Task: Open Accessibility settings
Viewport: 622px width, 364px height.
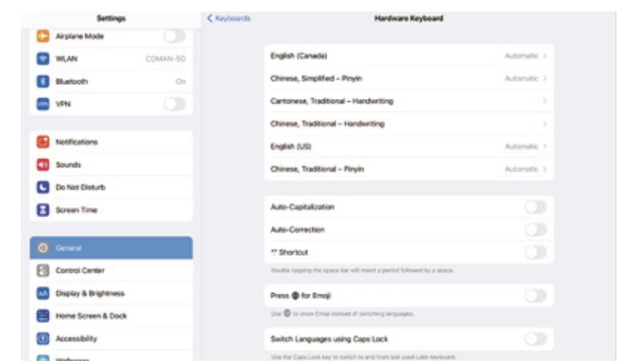Action: click(111, 338)
